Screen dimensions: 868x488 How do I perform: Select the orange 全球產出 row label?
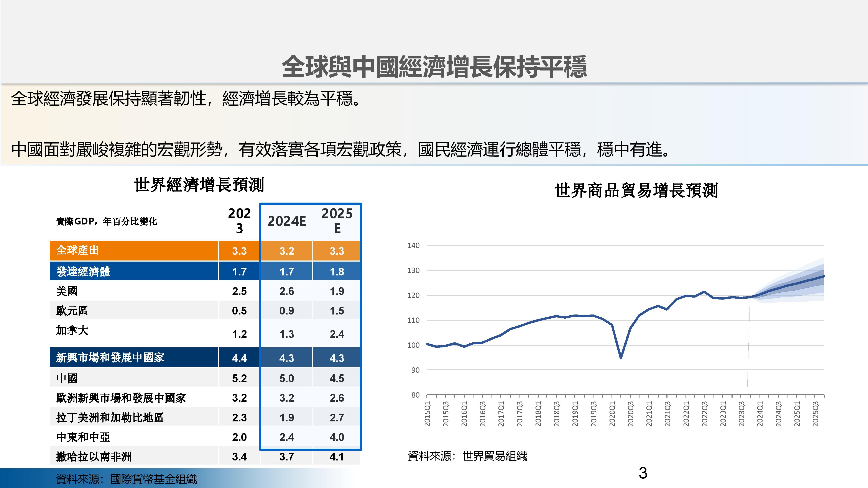point(77,250)
